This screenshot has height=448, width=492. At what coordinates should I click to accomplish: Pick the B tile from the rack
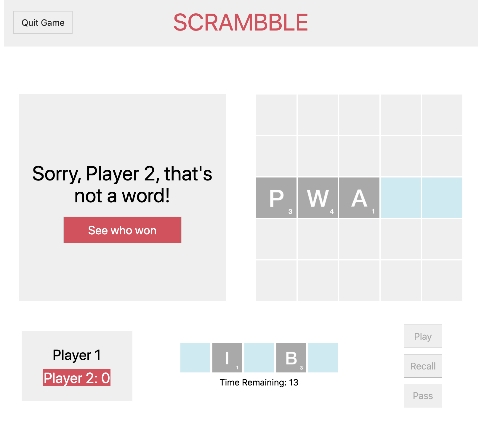291,358
